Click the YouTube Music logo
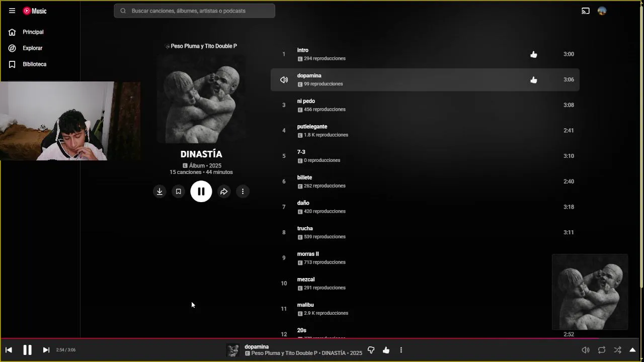Screen dimensions: 644x362 coord(35,11)
